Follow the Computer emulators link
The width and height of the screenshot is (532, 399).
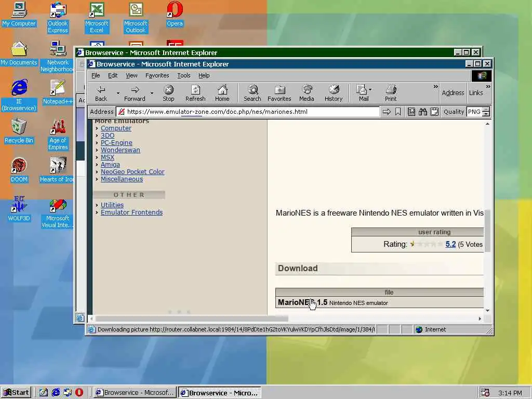tap(116, 128)
